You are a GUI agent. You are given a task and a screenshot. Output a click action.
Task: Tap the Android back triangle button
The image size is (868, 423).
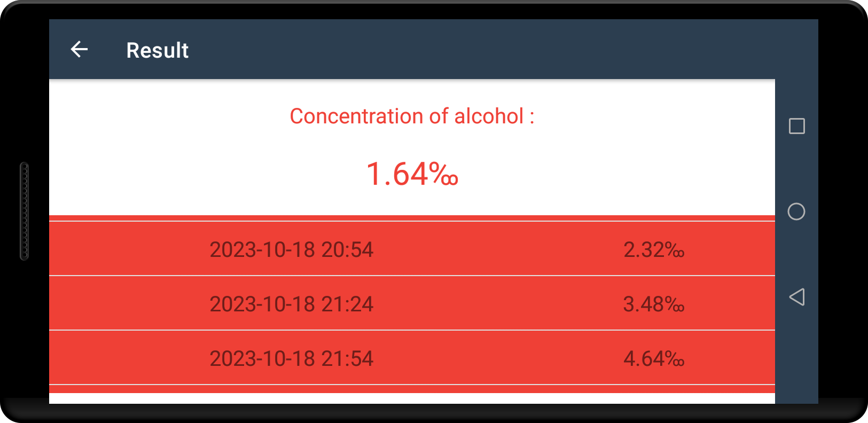796,297
